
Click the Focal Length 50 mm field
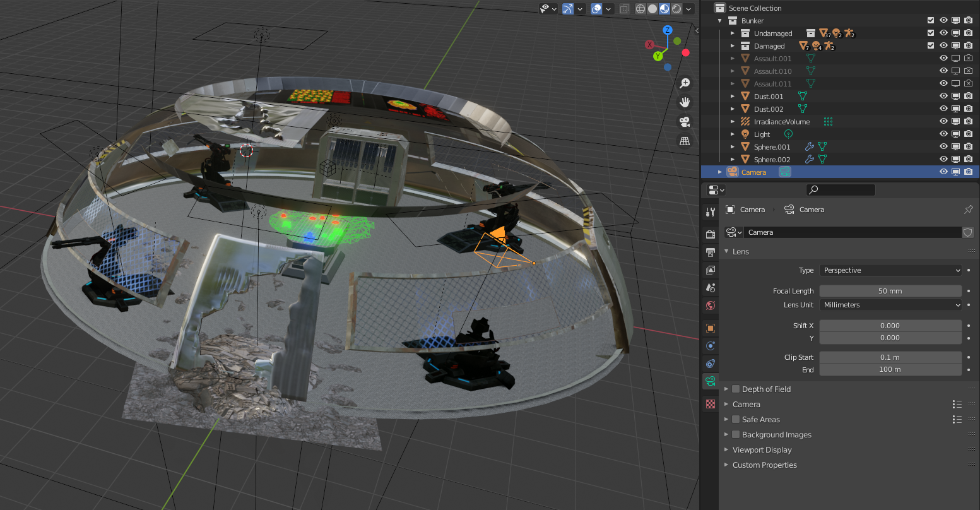pos(890,291)
